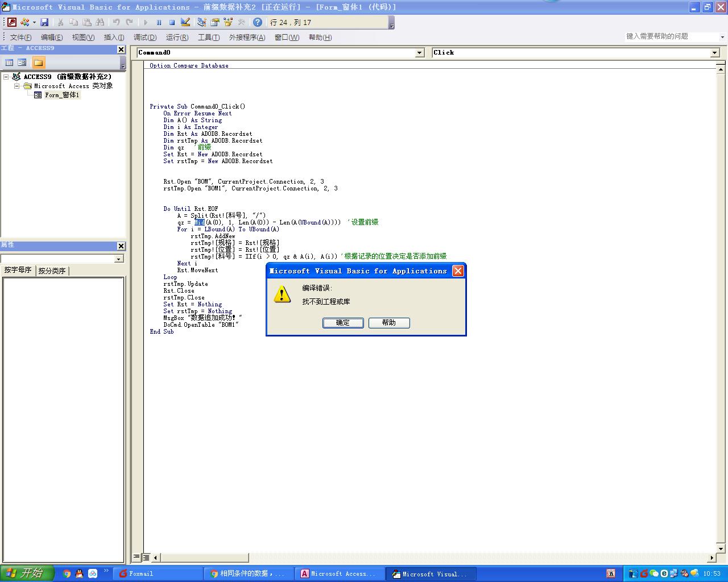Click the Run/Continue play icon

[x=146, y=22]
